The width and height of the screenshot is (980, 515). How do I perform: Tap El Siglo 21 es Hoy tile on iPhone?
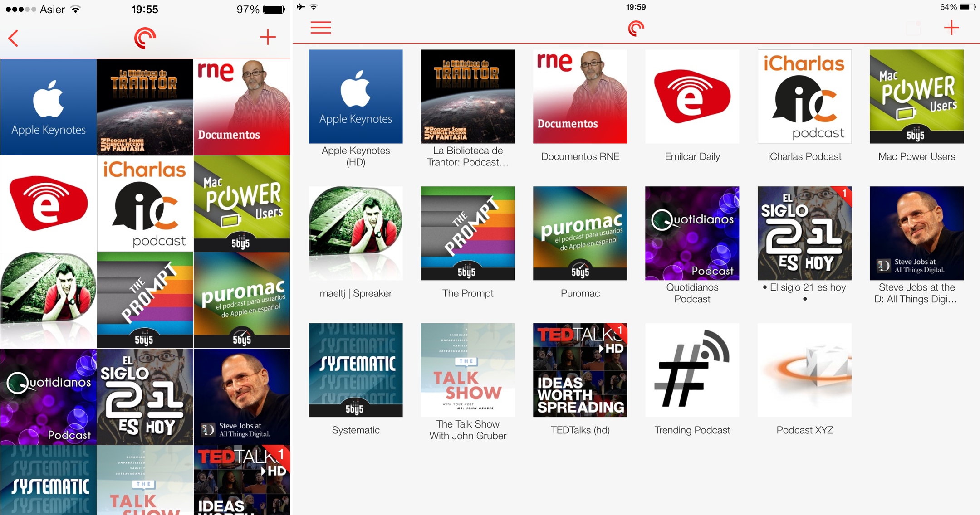145,397
